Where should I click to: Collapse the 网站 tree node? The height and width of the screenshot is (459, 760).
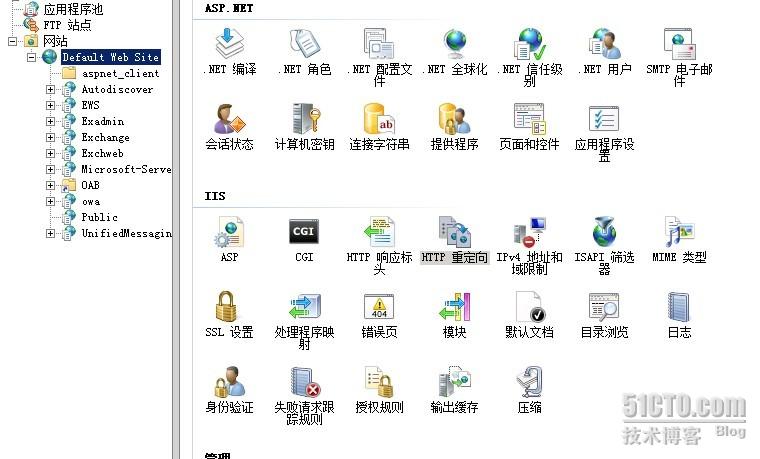click(12, 41)
